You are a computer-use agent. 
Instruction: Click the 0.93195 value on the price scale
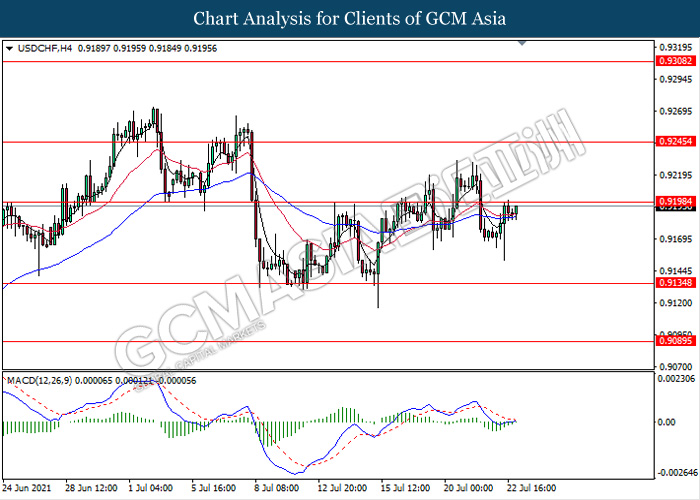tap(673, 47)
